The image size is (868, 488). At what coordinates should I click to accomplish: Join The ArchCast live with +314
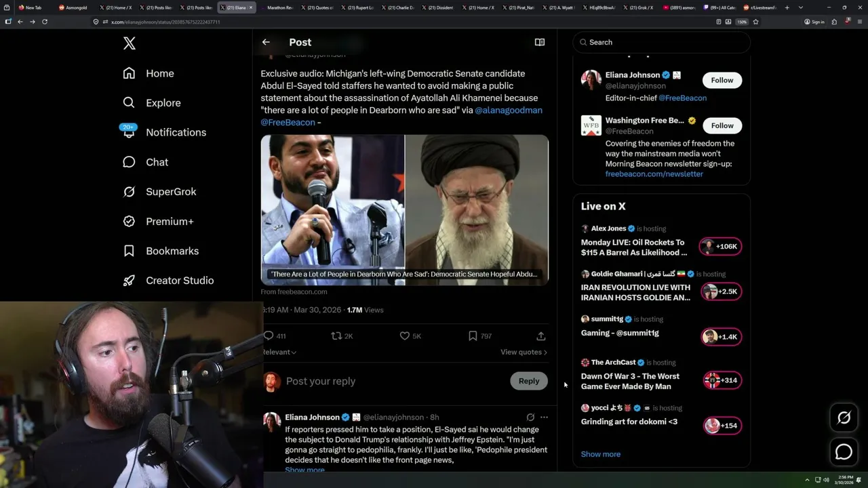pyautogui.click(x=722, y=380)
